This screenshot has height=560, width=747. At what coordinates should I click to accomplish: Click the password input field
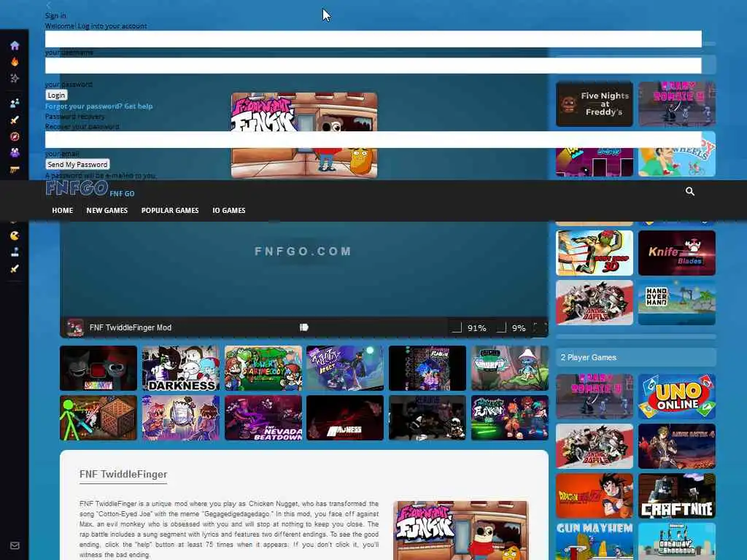click(x=373, y=66)
